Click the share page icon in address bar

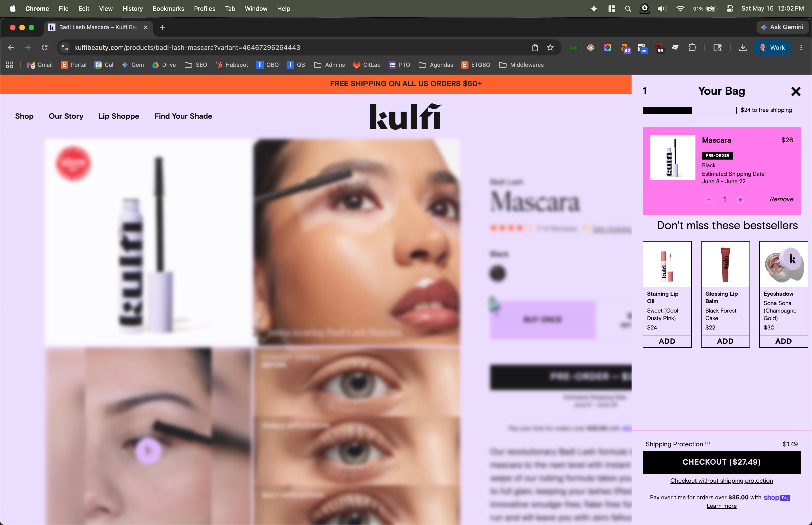[535, 48]
